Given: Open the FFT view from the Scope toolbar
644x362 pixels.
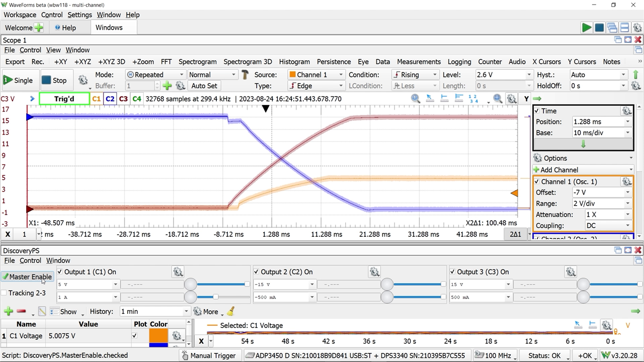Looking at the screenshot, I should 166,61.
